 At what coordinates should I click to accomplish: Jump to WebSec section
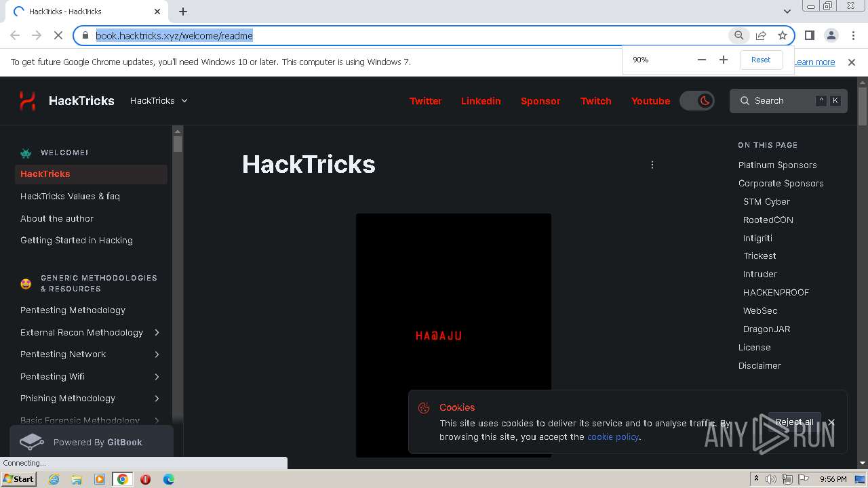760,310
